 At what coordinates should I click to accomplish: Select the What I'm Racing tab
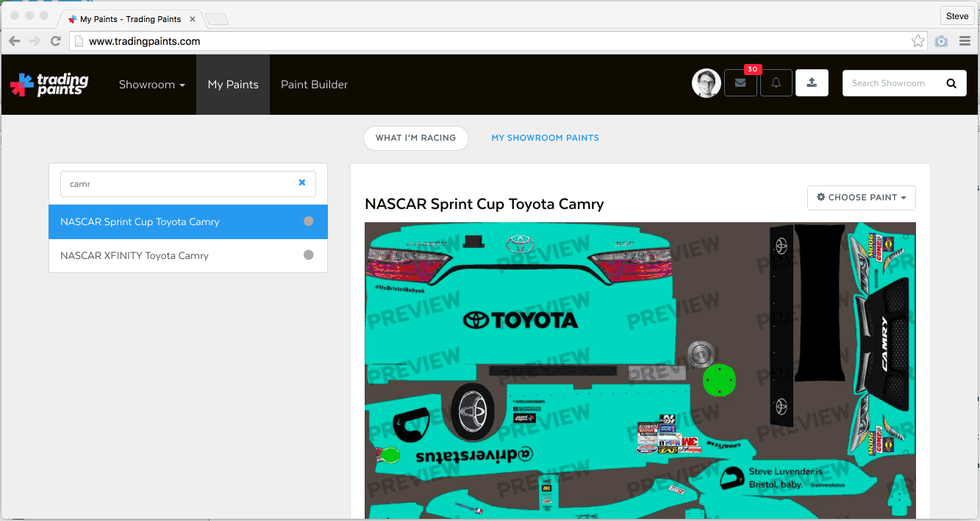415,138
